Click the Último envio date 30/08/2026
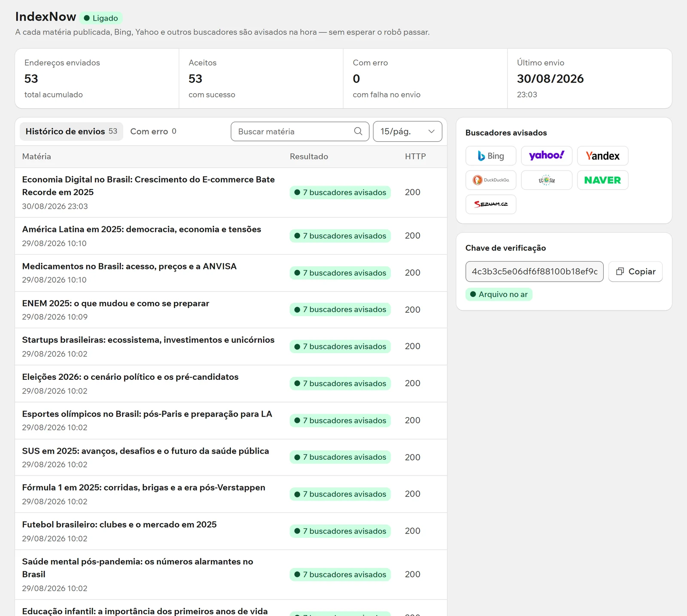The width and height of the screenshot is (687, 616). pos(550,79)
